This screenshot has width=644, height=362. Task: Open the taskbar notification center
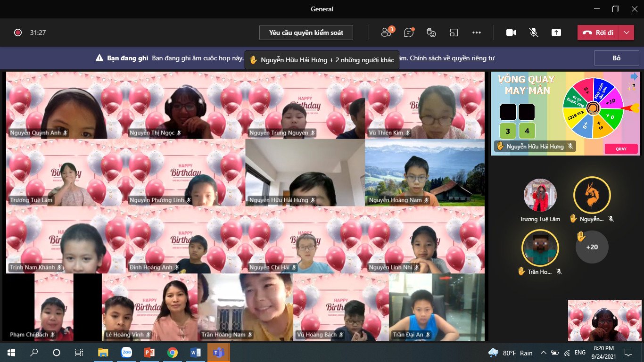pyautogui.click(x=628, y=353)
